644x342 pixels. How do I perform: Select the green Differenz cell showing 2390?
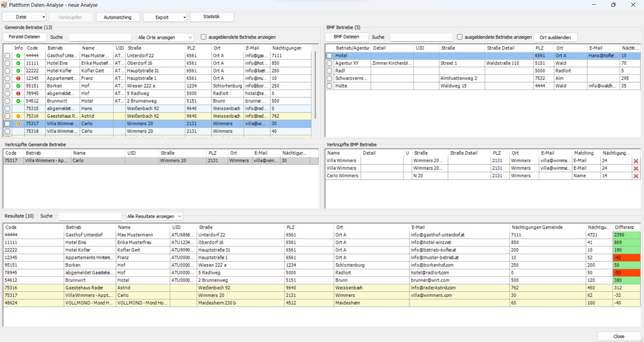(x=626, y=235)
